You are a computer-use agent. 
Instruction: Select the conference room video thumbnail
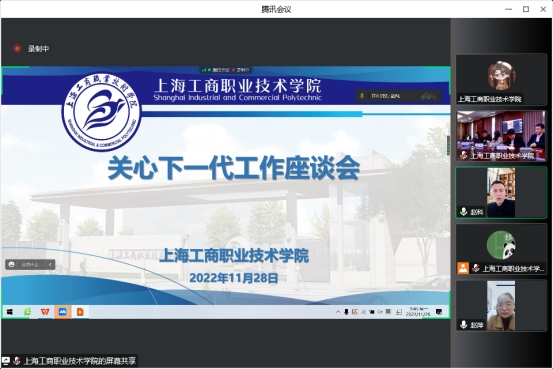tap(501, 136)
